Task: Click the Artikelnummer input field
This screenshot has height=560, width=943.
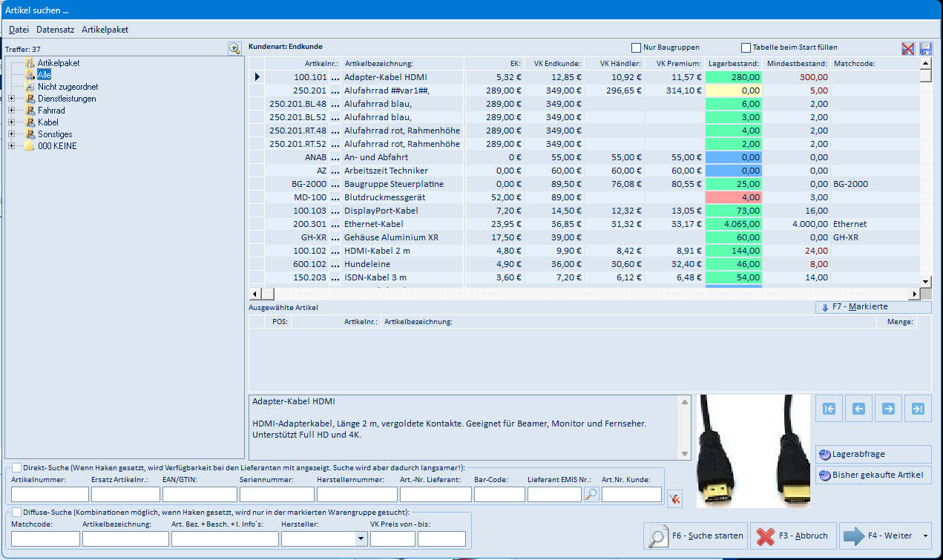Action: pos(50,495)
